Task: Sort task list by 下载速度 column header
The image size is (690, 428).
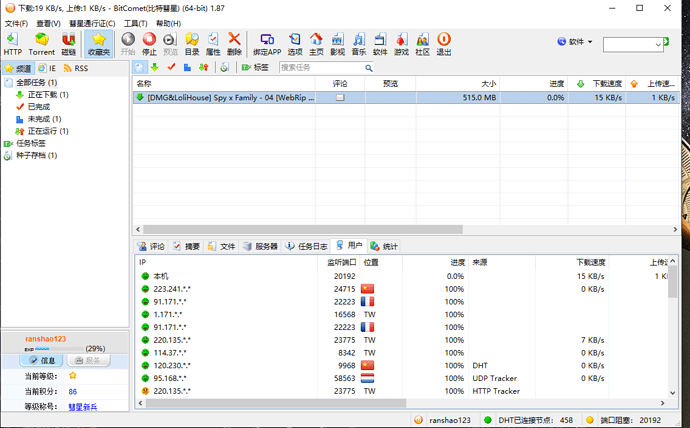Action: pos(597,84)
